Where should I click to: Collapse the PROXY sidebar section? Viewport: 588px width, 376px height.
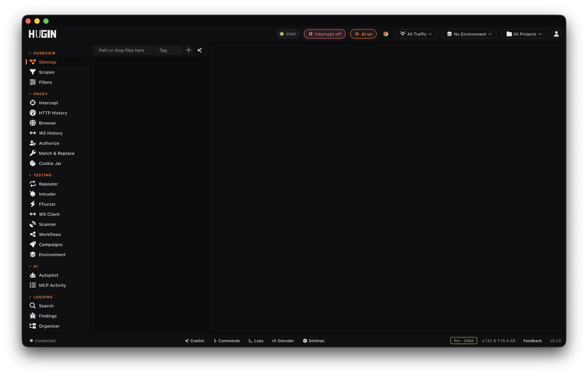[x=38, y=94]
